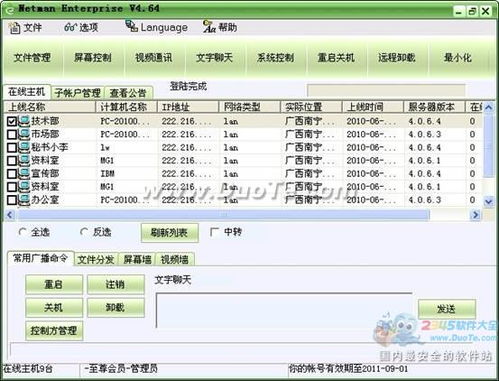The width and height of the screenshot is (499, 381).
Task: Open the 视频墙 tab
Action: [175, 259]
